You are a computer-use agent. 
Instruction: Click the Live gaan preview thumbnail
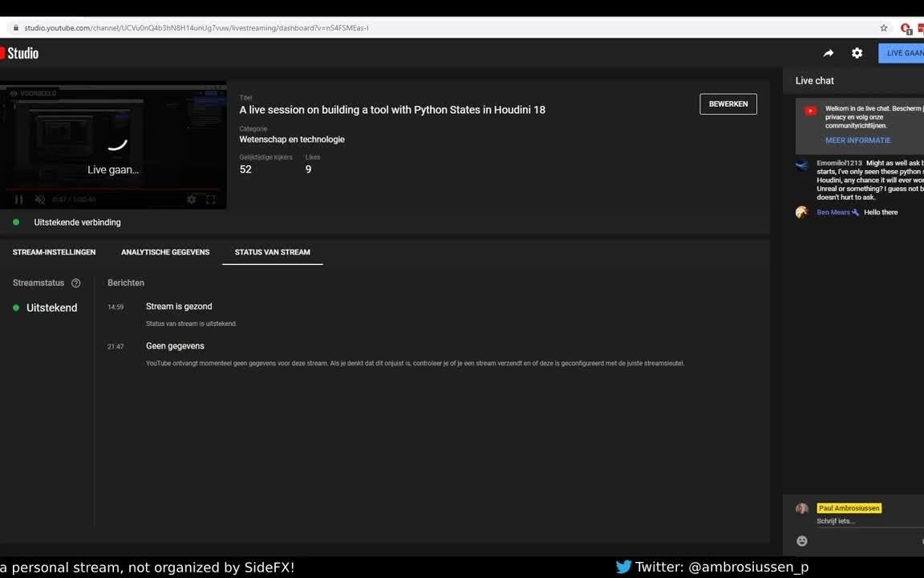point(113,144)
